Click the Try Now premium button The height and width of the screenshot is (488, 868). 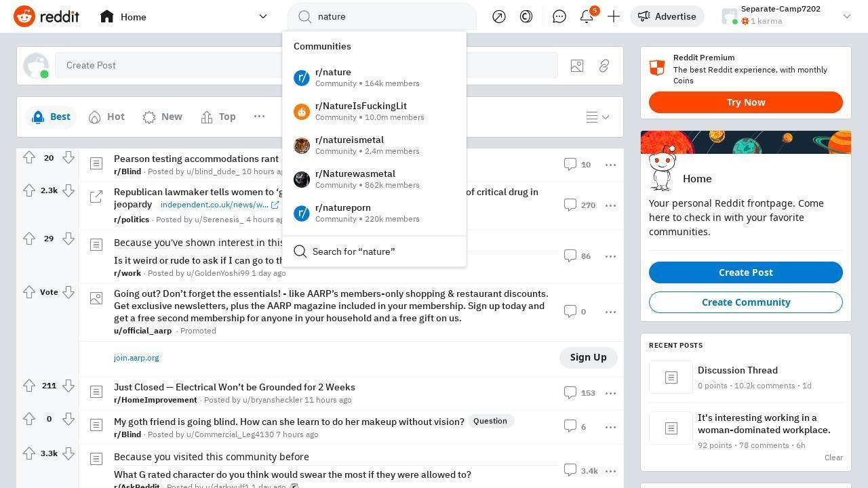point(745,102)
